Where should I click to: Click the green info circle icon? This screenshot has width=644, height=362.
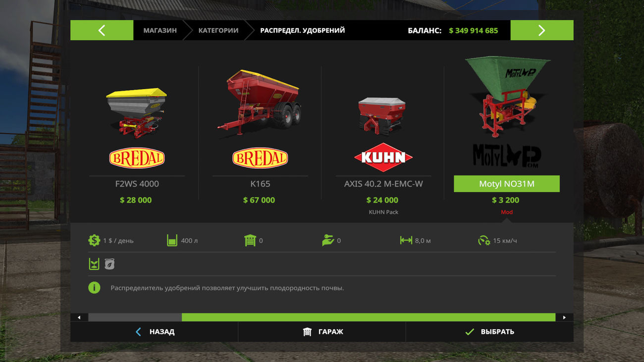[x=94, y=288]
